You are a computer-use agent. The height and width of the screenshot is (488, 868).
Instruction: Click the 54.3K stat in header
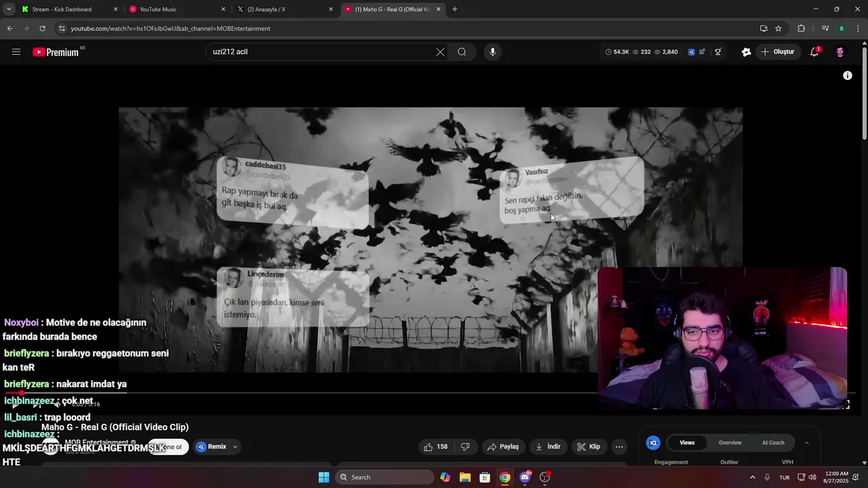[x=616, y=52]
